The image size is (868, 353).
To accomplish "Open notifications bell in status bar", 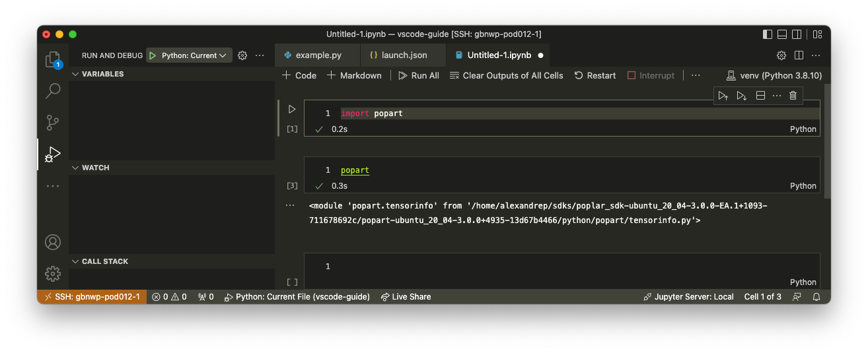I will click(x=816, y=297).
